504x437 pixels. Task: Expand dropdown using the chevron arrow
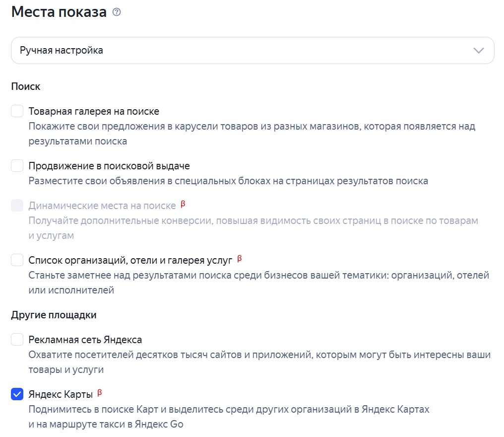pyautogui.click(x=479, y=51)
